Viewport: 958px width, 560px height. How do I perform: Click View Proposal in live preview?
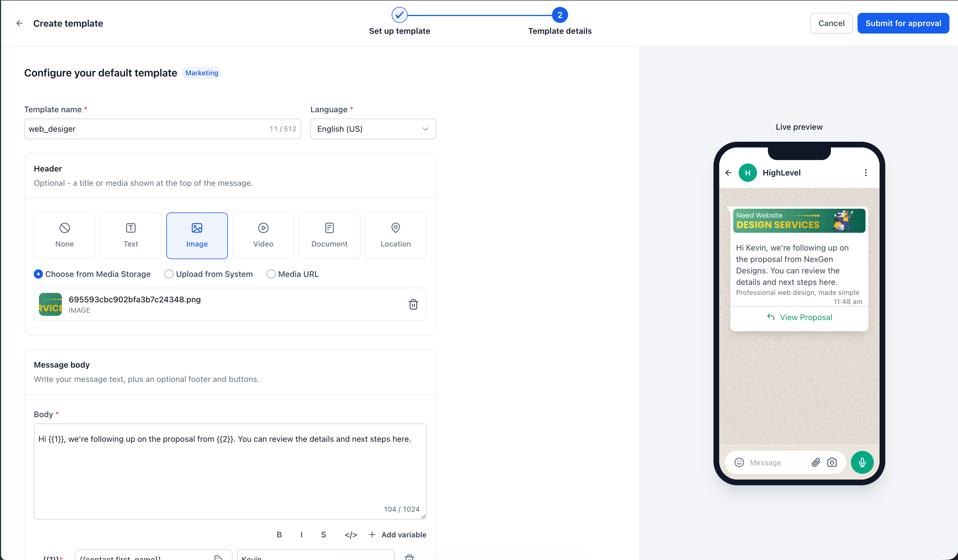coord(799,317)
